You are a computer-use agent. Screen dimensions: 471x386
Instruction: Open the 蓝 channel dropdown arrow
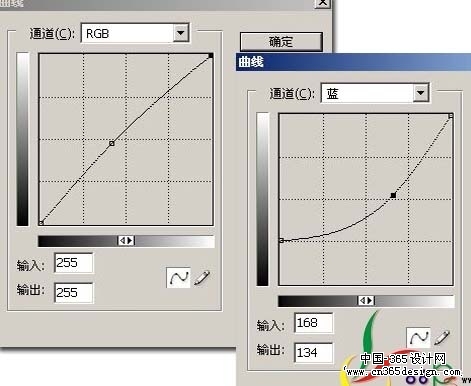pos(421,93)
